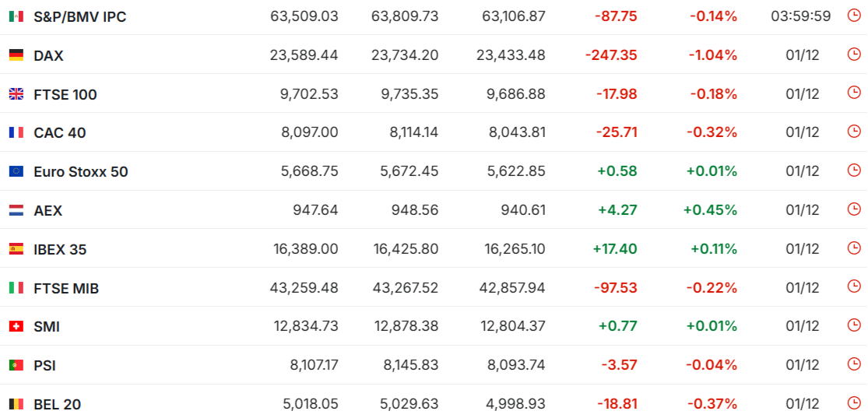Select the IBEX 35 index name
Image resolution: width=868 pixels, height=418 pixels.
[60, 249]
